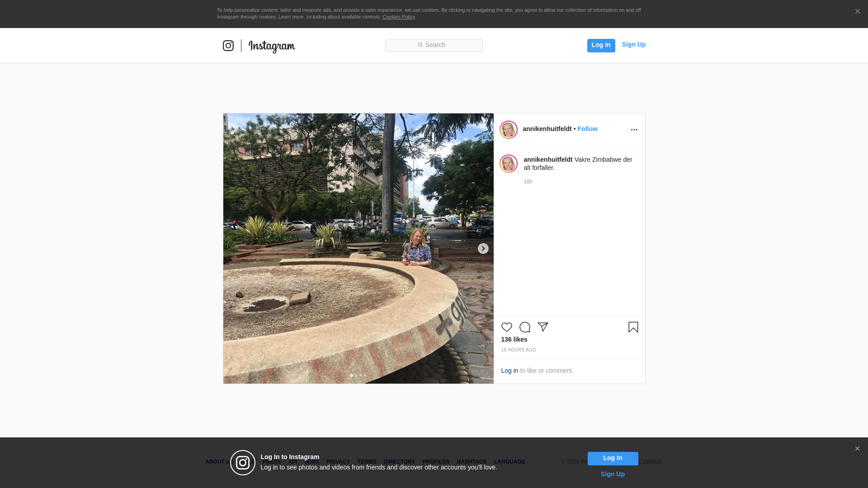
Task: Like the post with heart icon
Action: click(506, 327)
